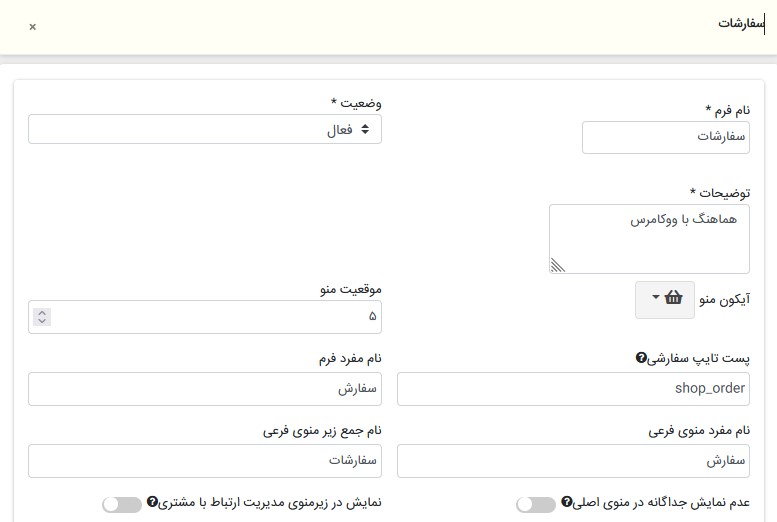Toggle عدم نمایش جداگانه در منوی اصلی switch
Viewport: 777px width, 522px height.
(x=536, y=504)
